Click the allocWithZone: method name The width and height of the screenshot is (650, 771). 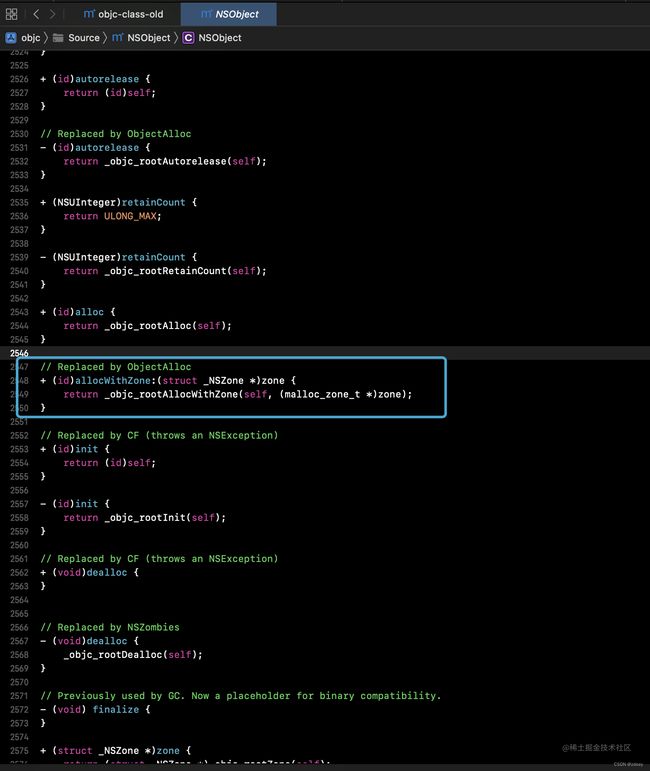(113, 381)
